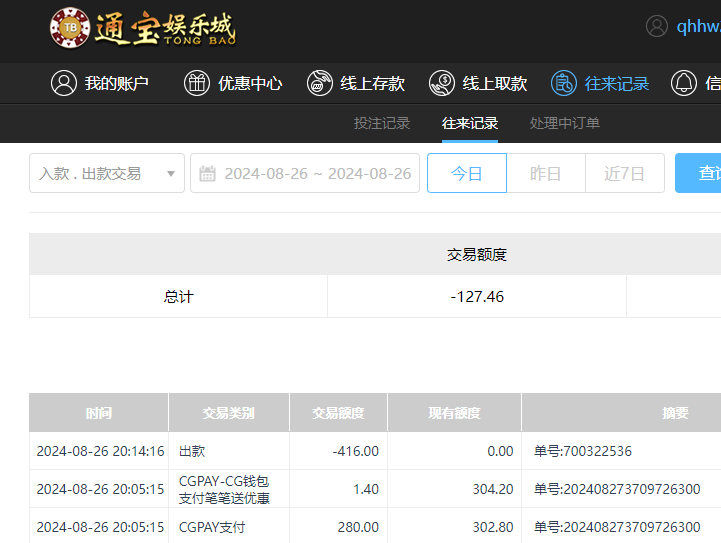Switch to the 处理中订单 tab

[565, 123]
